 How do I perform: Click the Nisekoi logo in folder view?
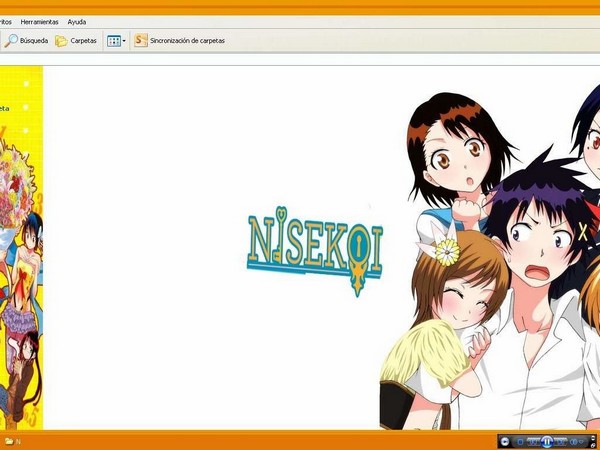pyautogui.click(x=315, y=251)
